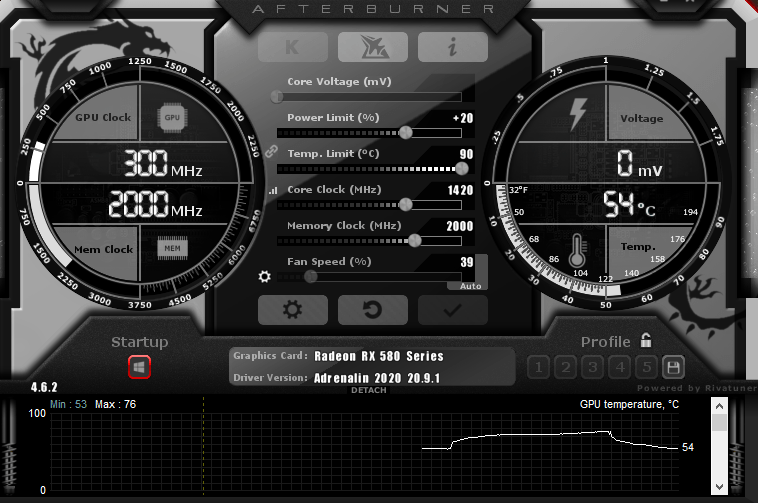Toggle Windows startup launch button
This screenshot has width=758, height=503.
(x=139, y=367)
